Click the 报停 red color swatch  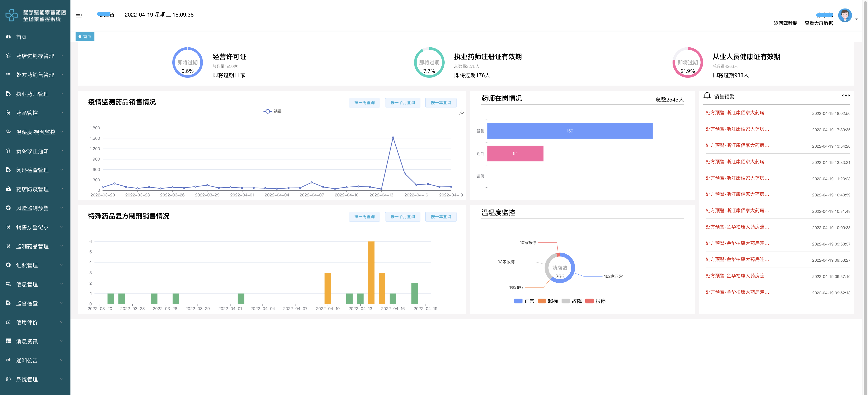point(589,301)
